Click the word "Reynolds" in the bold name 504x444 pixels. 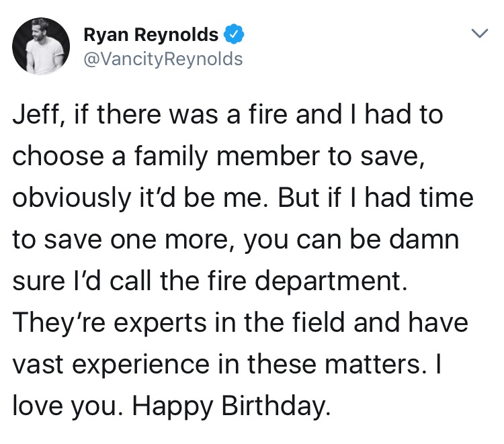point(177,35)
